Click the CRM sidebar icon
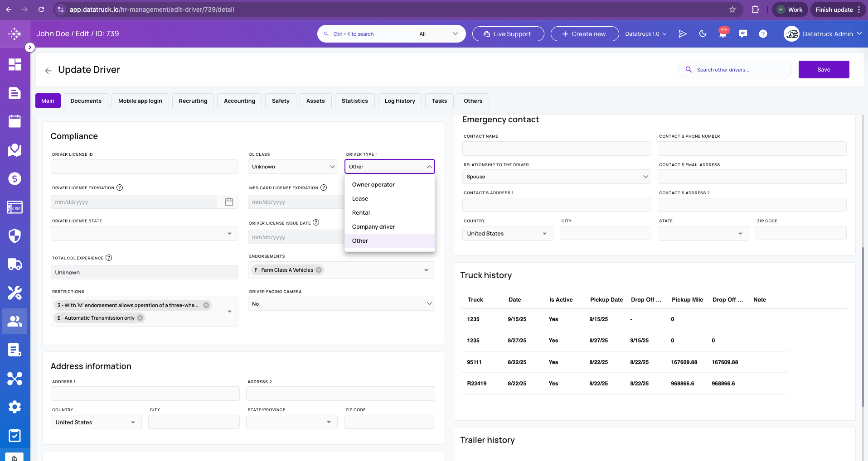868x461 pixels. pyautogui.click(x=15, y=207)
